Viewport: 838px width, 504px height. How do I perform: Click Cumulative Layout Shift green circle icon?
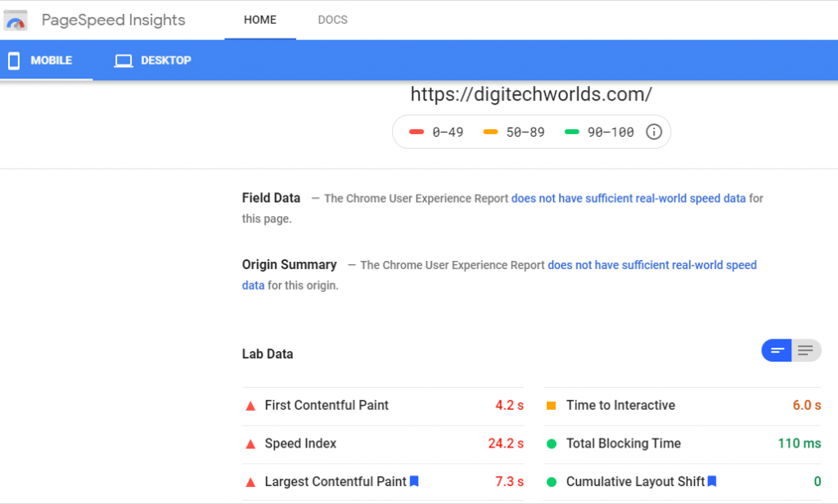click(x=552, y=482)
